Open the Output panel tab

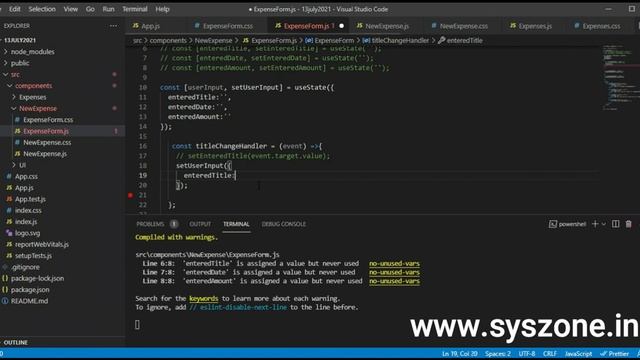200,224
